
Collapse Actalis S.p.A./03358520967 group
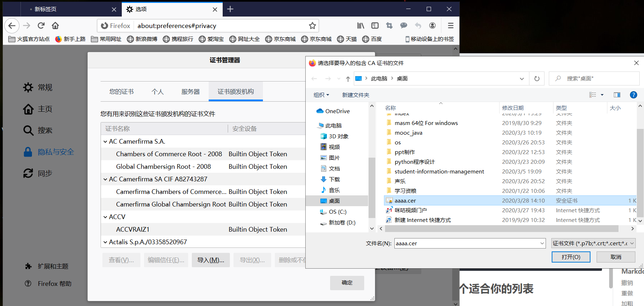coord(105,242)
